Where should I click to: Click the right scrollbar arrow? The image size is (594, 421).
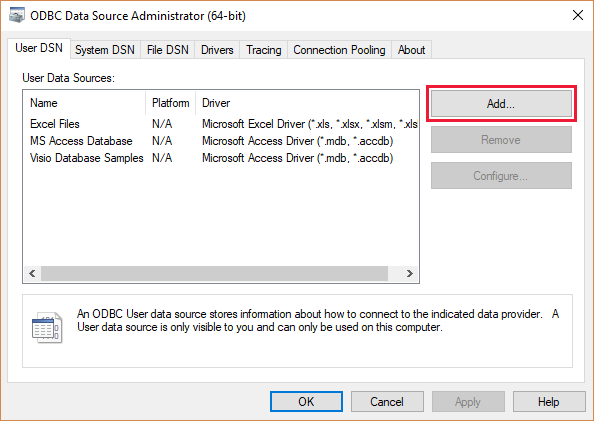click(x=410, y=274)
